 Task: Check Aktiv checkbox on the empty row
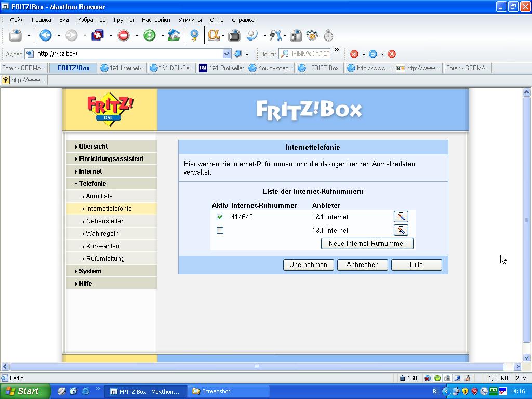coord(220,230)
